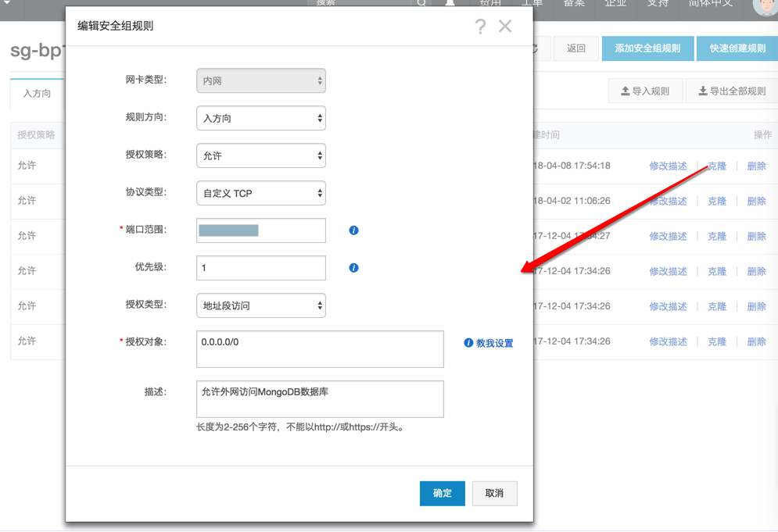Screen dimensions: 778x532
Task: Click the 描述 text area
Action: (320, 399)
